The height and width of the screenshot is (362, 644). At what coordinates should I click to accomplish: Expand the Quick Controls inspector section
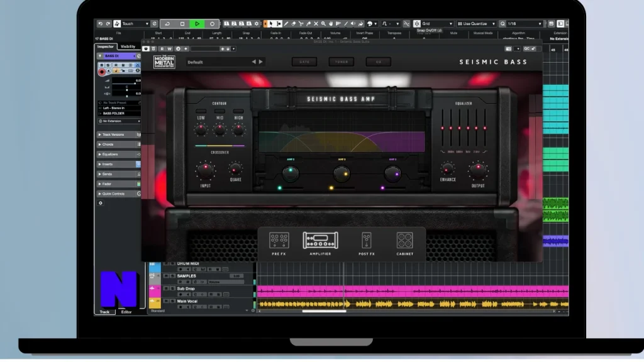coord(119,194)
